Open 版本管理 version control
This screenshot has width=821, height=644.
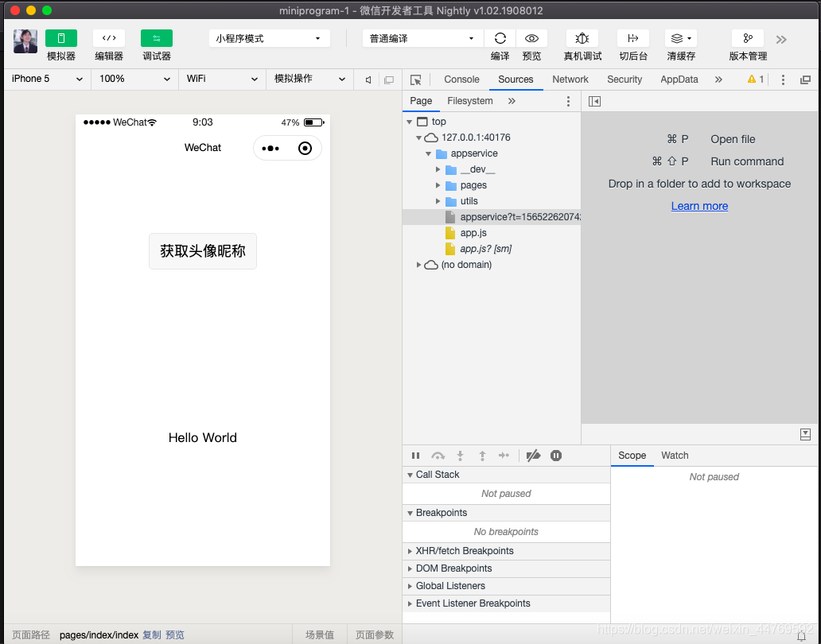748,38
